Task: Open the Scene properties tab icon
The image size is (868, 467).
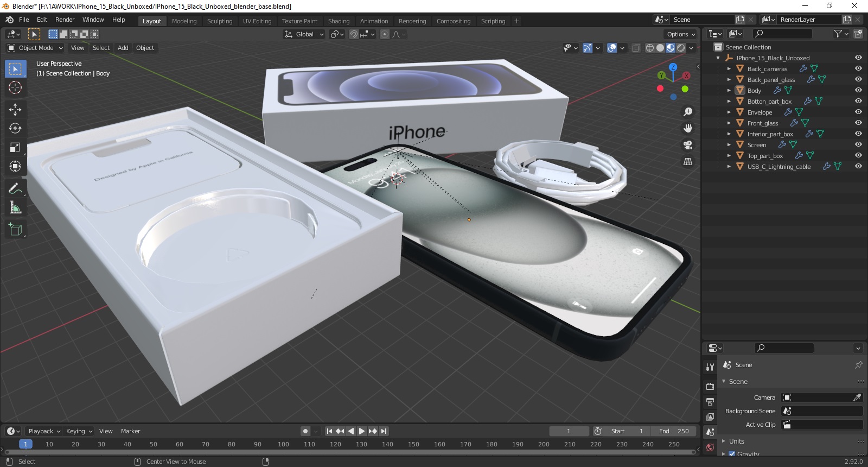Action: [710, 432]
